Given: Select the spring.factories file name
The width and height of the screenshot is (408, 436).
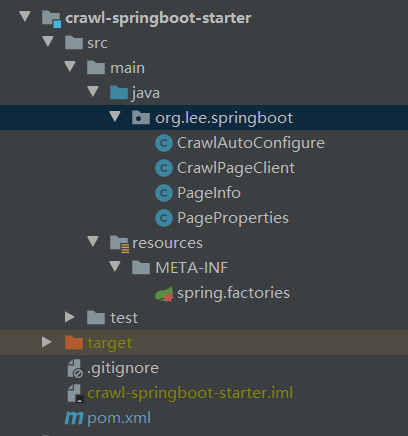Looking at the screenshot, I should click(233, 293).
